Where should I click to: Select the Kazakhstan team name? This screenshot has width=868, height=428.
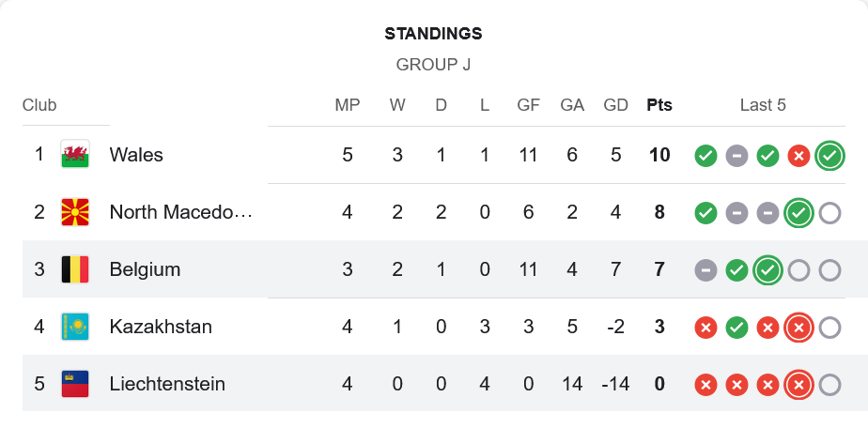161,327
